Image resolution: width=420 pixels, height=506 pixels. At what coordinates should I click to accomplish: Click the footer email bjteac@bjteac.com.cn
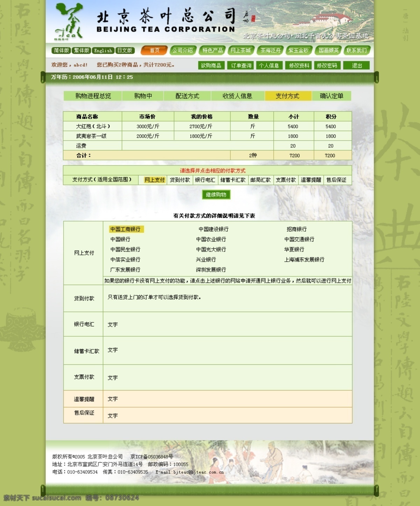(x=189, y=472)
